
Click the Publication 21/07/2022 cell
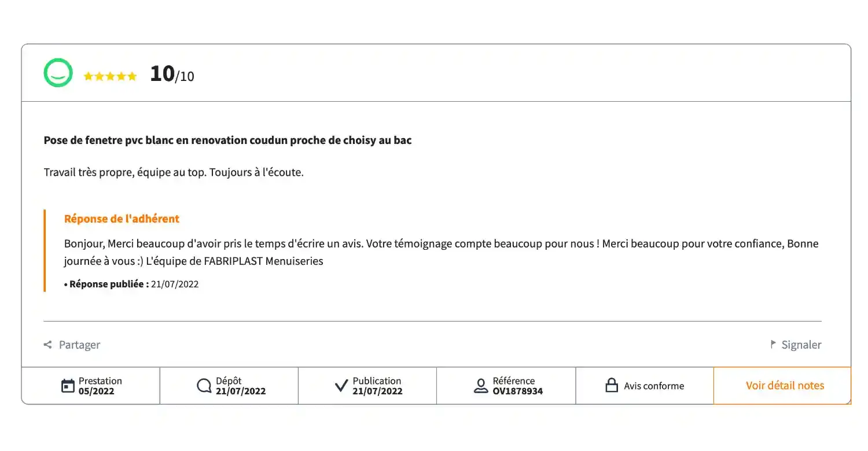pos(367,386)
